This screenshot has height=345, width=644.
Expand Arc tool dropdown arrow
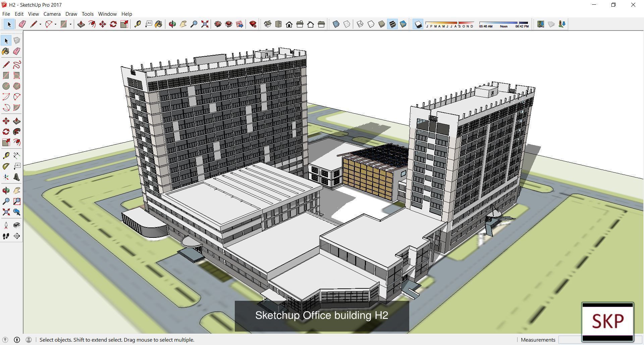(55, 24)
